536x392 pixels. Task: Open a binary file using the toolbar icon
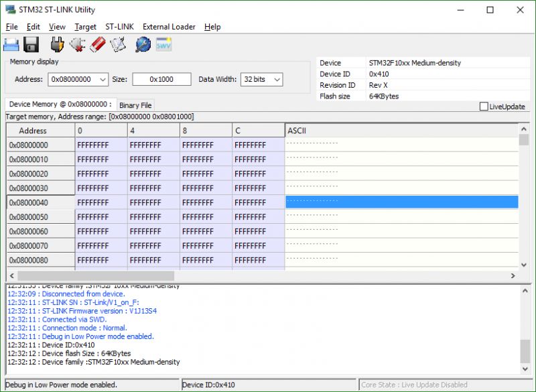click(x=10, y=44)
